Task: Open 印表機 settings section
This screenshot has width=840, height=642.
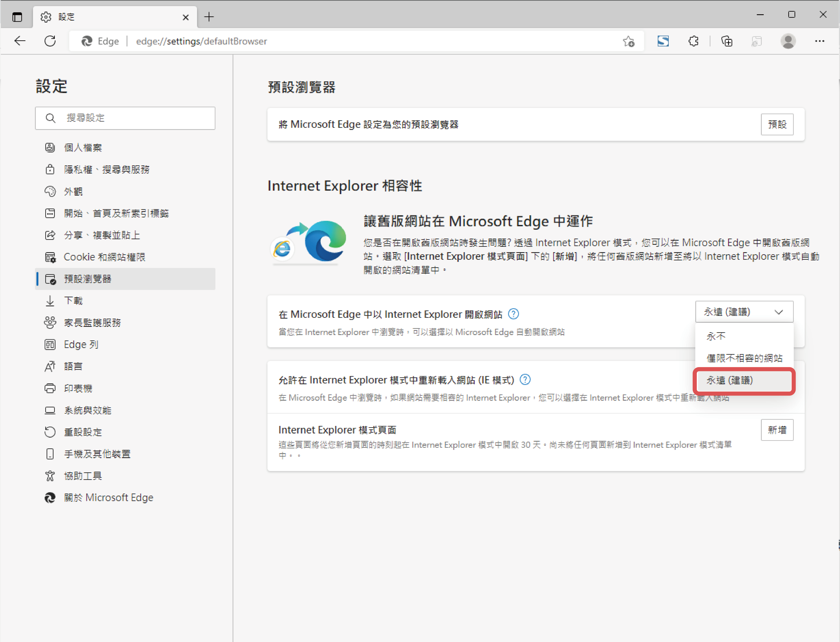Action: point(125,388)
